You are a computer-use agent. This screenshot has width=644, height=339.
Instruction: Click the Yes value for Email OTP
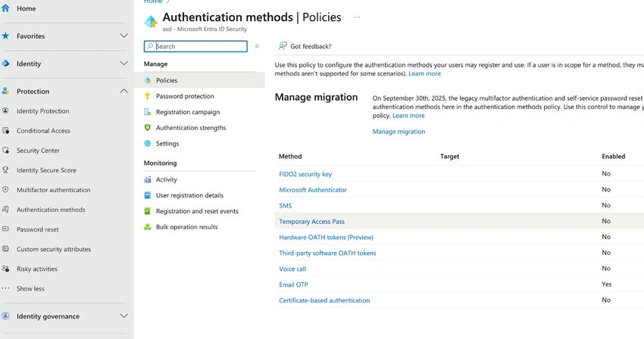(x=607, y=284)
